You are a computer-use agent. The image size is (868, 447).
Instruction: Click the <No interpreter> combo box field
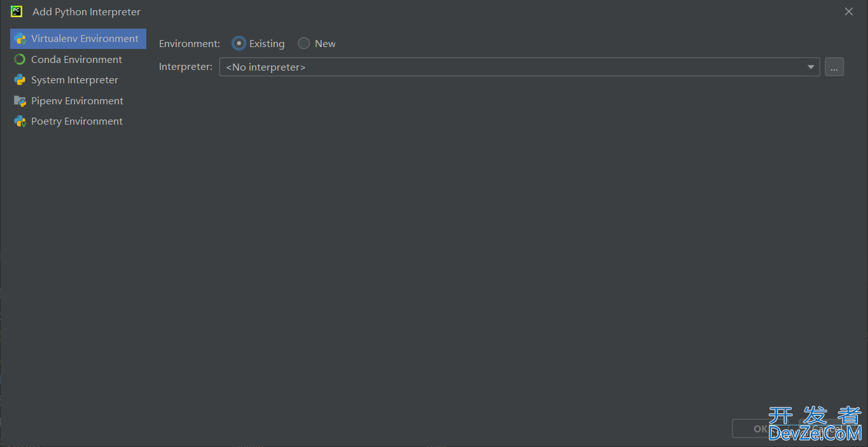[x=520, y=67]
